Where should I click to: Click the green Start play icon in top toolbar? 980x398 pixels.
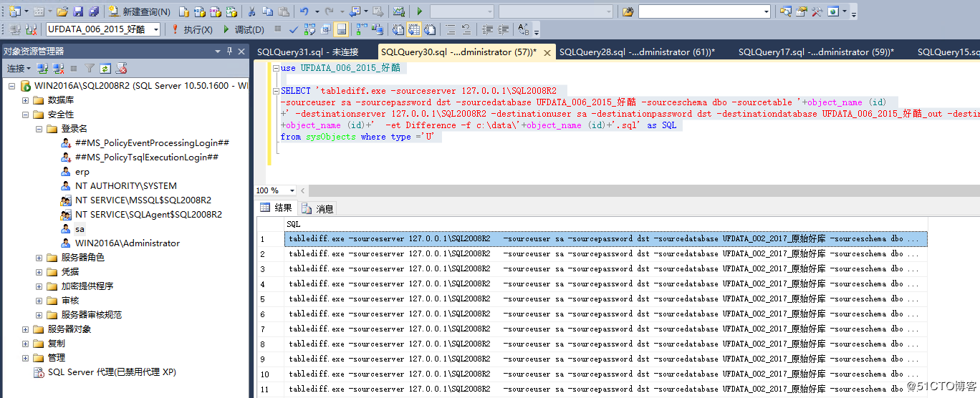tap(420, 11)
